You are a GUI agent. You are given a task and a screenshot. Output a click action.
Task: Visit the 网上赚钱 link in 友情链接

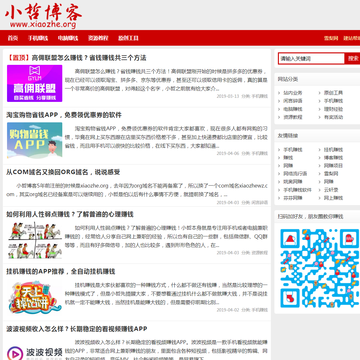point(333,198)
